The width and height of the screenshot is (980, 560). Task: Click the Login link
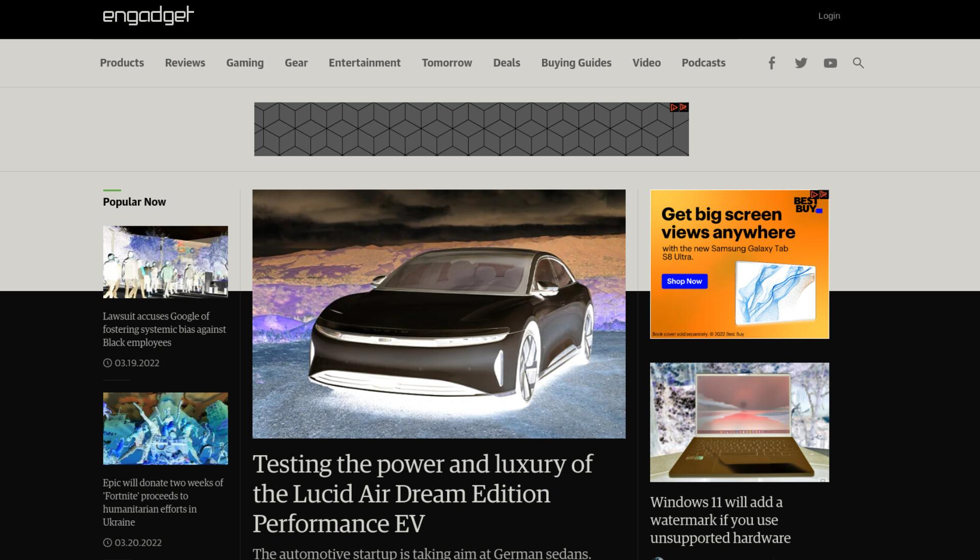829,16
